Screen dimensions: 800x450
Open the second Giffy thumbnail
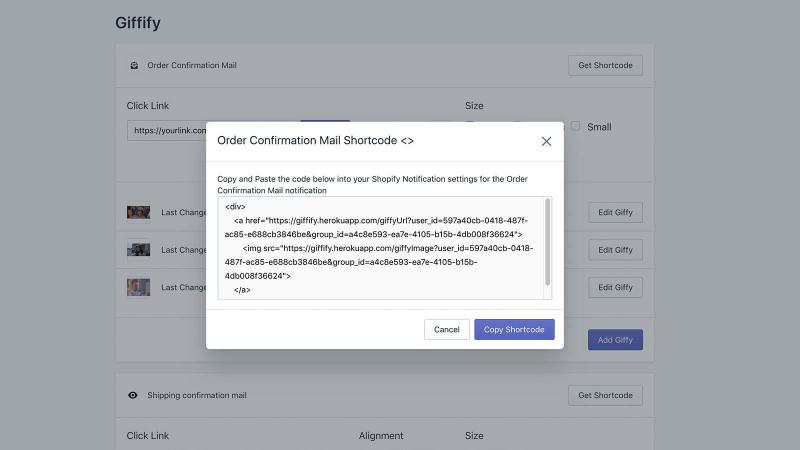138,249
